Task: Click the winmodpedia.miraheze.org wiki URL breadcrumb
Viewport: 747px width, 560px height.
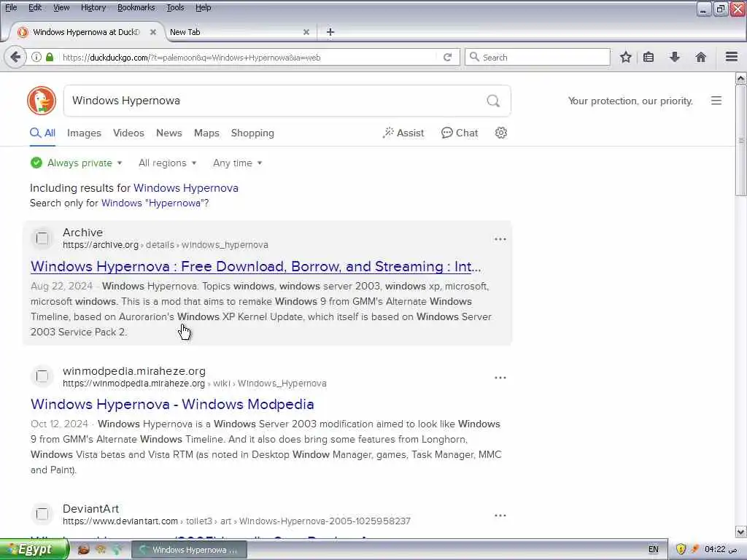Action: point(194,384)
